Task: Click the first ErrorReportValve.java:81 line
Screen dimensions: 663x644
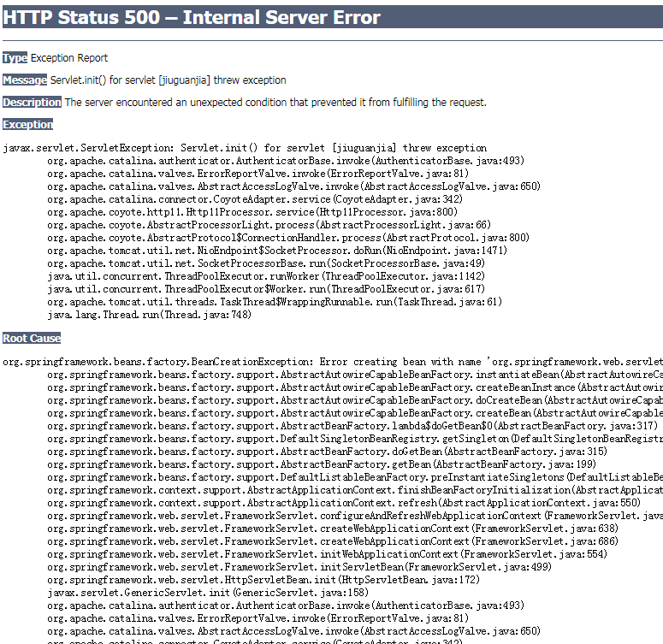Action: click(x=258, y=174)
